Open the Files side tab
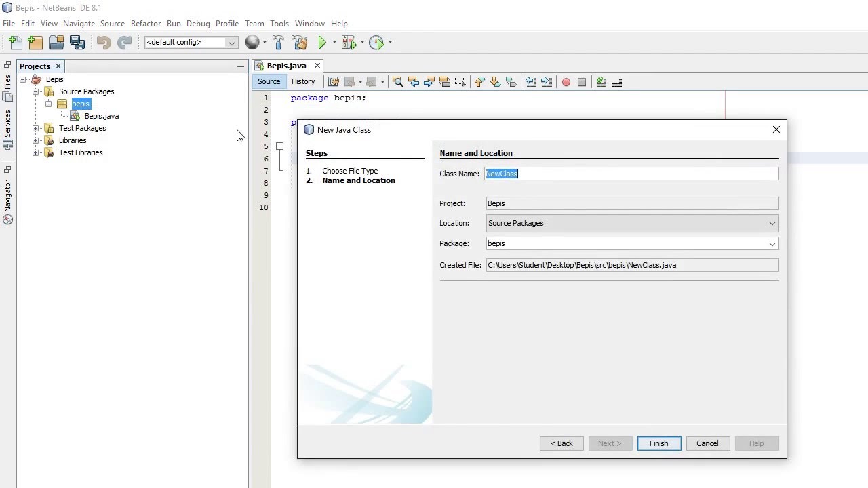The height and width of the screenshot is (488, 868). click(x=7, y=87)
